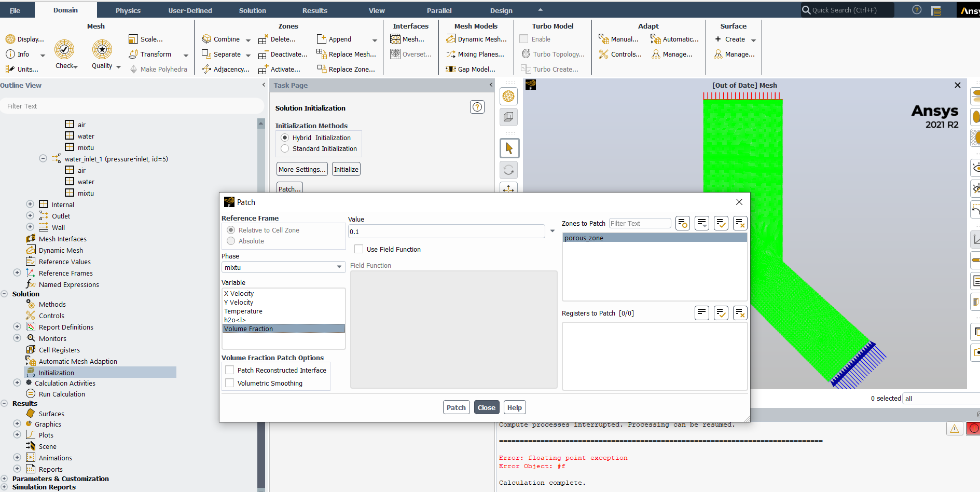Viewport: 980px width, 492px height.
Task: Click Close button in Patch dialog
Action: coord(487,407)
